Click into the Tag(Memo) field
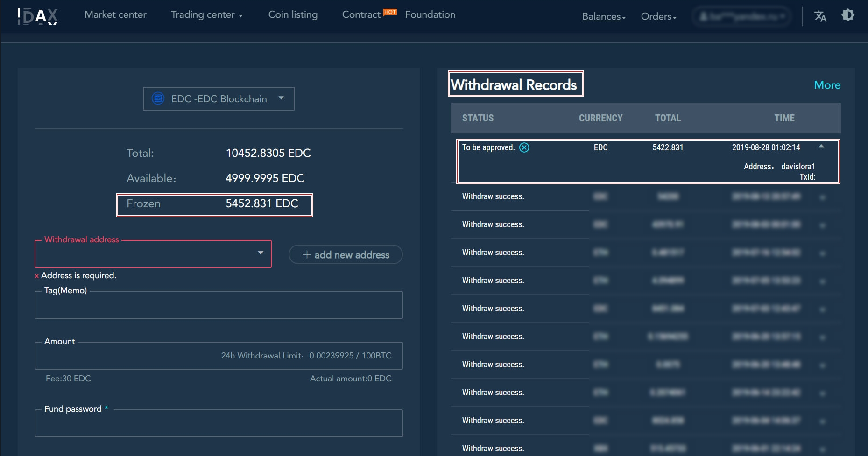868x456 pixels. (219, 305)
